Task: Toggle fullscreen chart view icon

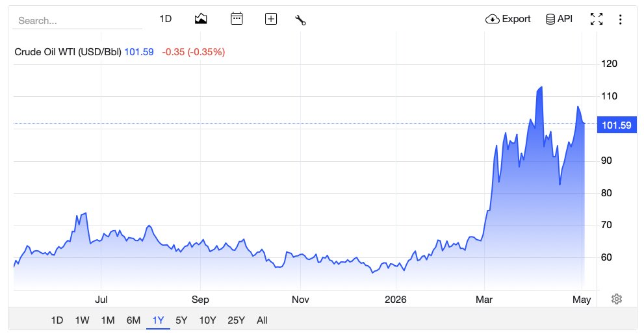Action: (x=597, y=19)
